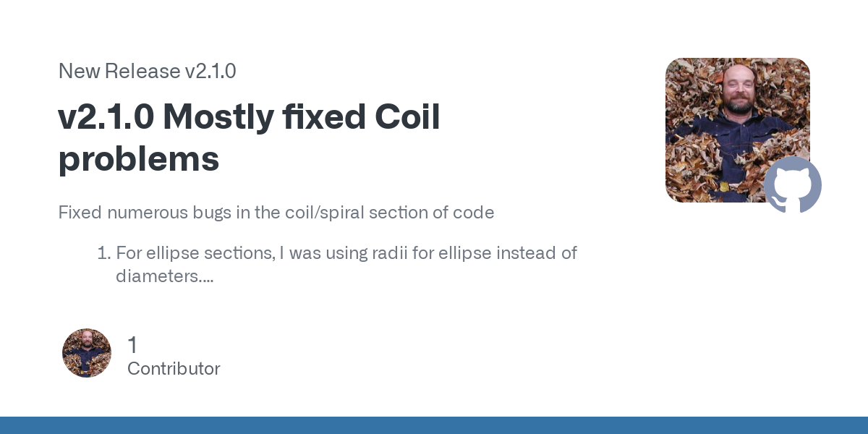Expand the truncated 'diameters....' text
868x434 pixels.
[x=164, y=276]
